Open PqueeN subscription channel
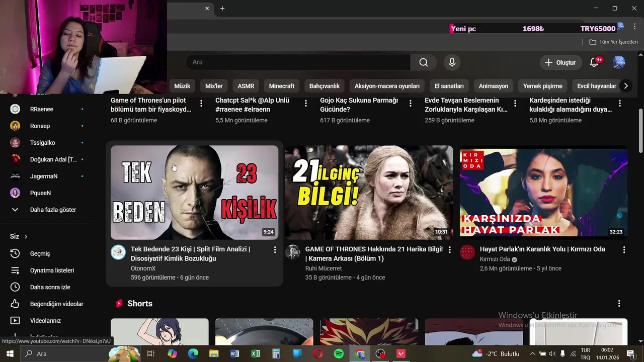The height and width of the screenshot is (362, 644). click(48, 193)
